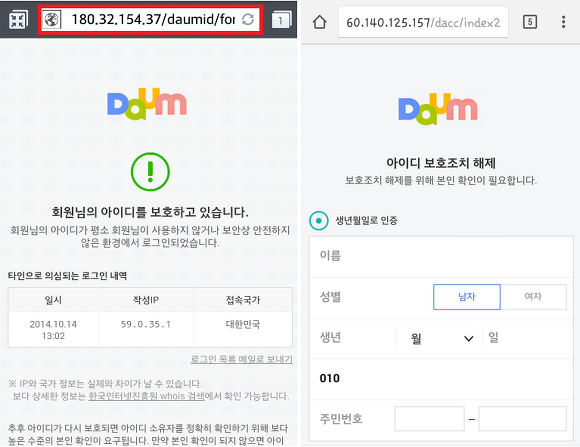Select the 2014.10.14 13:02 date cell
The width and height of the screenshot is (580, 447).
[x=53, y=330]
